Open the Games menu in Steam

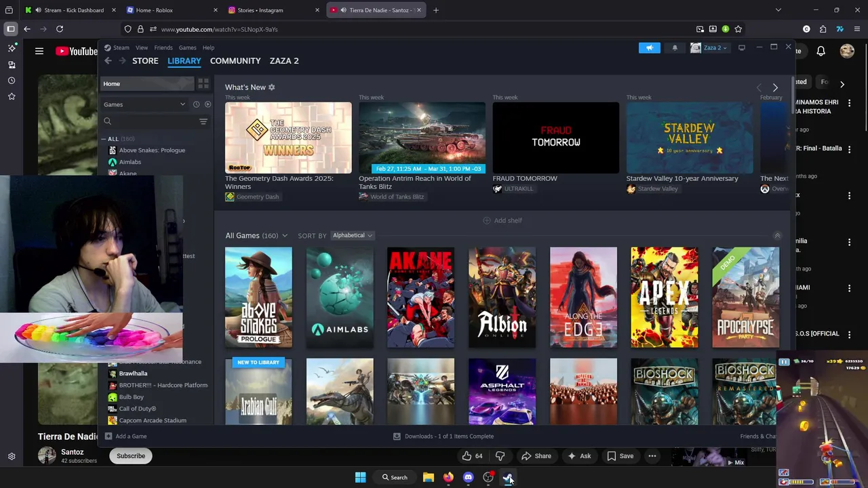click(187, 47)
